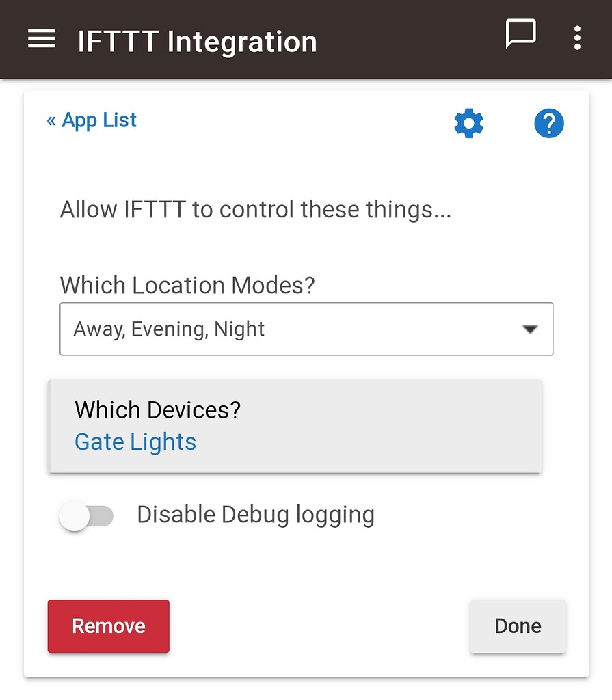
Task: Open the IFTTT Integration title area
Action: [198, 41]
